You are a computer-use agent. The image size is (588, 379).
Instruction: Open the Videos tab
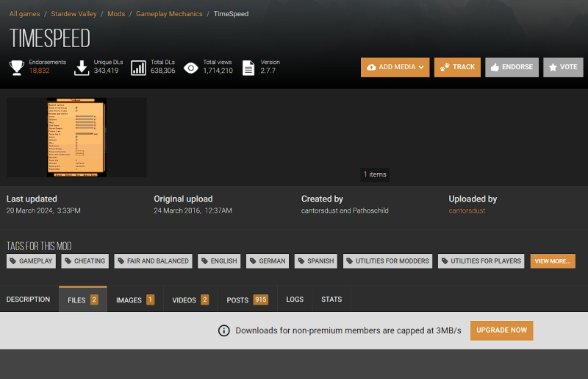190,300
